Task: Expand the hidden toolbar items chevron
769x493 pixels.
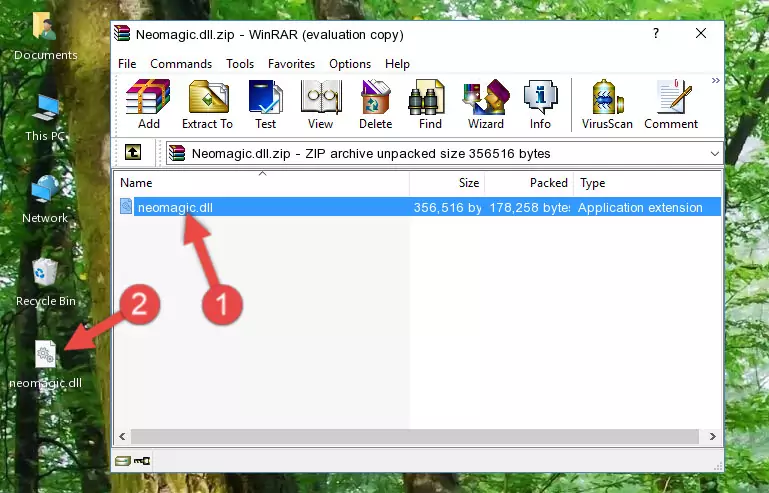Action: click(716, 80)
